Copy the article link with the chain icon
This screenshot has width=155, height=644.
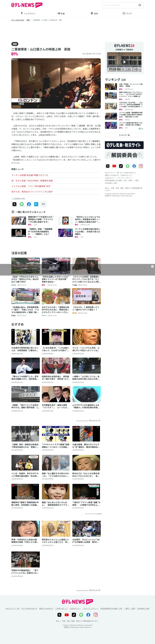pos(43,204)
